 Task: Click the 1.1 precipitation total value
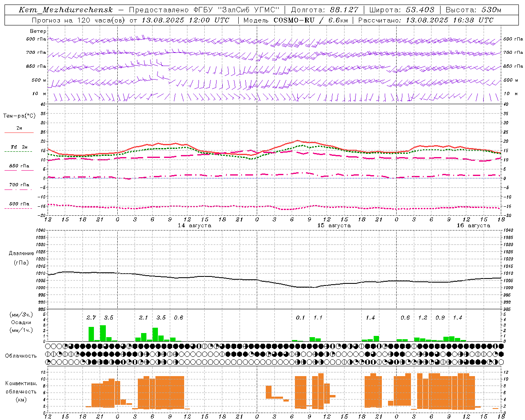coord(318,317)
